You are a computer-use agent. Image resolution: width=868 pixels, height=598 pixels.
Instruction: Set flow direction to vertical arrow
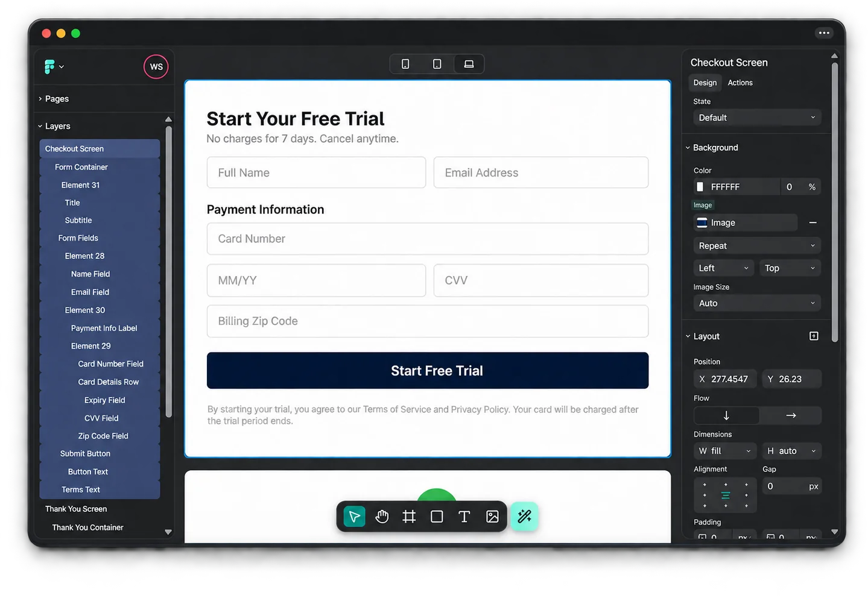[726, 415]
